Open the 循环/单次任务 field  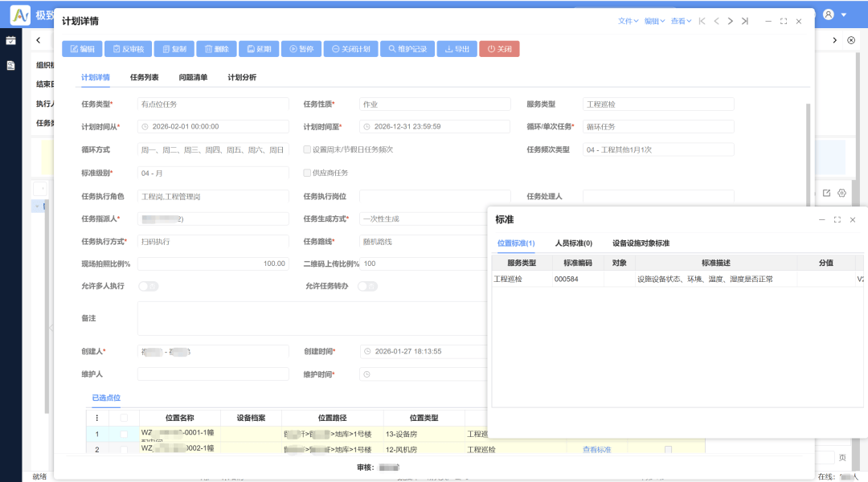tap(658, 127)
